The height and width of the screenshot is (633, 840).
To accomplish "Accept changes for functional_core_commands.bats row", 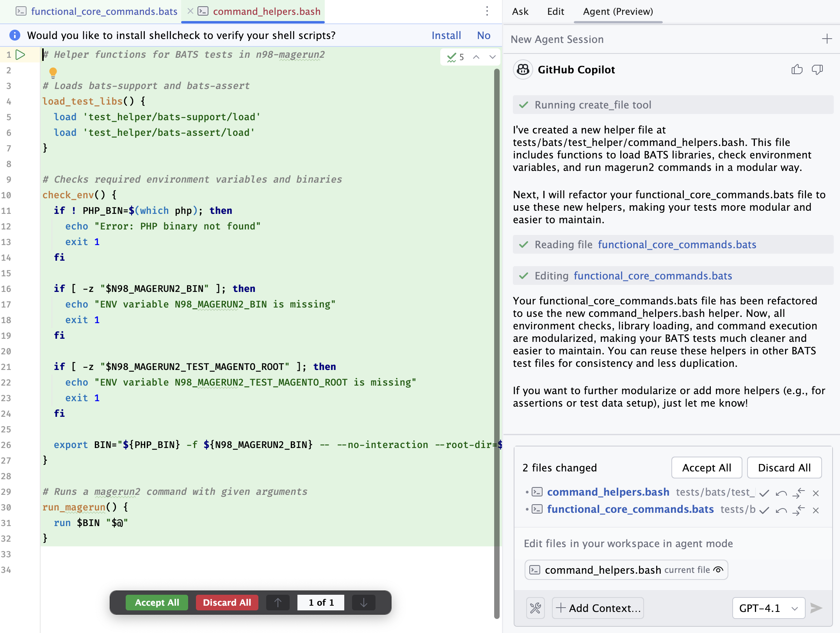I will coord(764,510).
